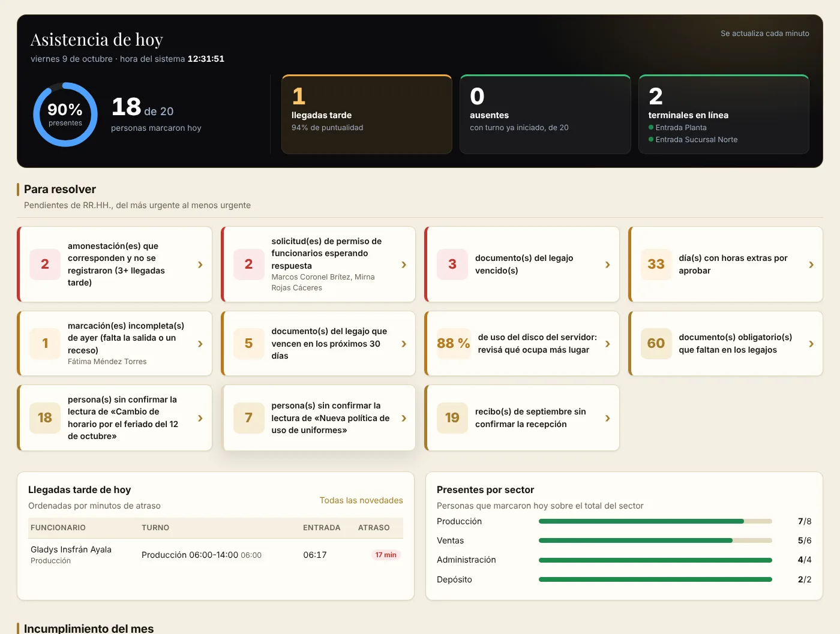Click the Producción sector progress bar
Image resolution: width=840 pixels, height=634 pixels.
[655, 521]
